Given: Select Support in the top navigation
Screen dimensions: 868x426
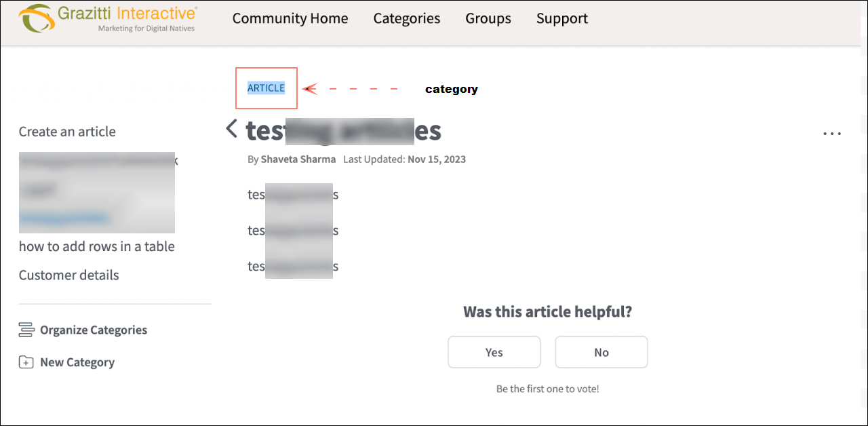Looking at the screenshot, I should [561, 18].
